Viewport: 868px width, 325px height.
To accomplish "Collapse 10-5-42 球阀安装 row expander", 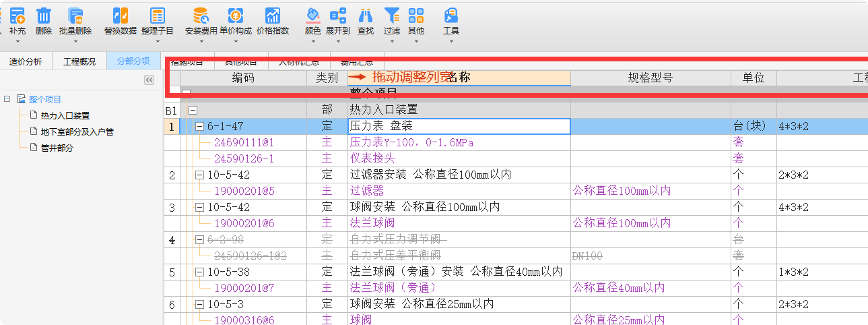I will coord(200,207).
